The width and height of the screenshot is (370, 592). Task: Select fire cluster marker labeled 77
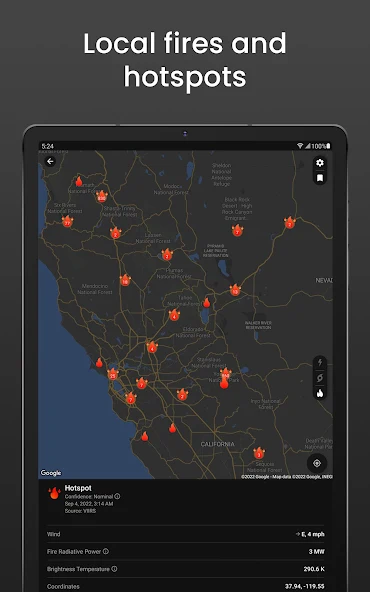67,221
